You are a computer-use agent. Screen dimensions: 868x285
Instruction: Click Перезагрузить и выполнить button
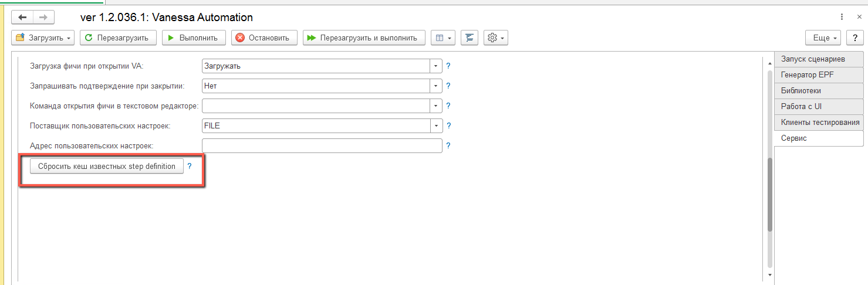[364, 38]
